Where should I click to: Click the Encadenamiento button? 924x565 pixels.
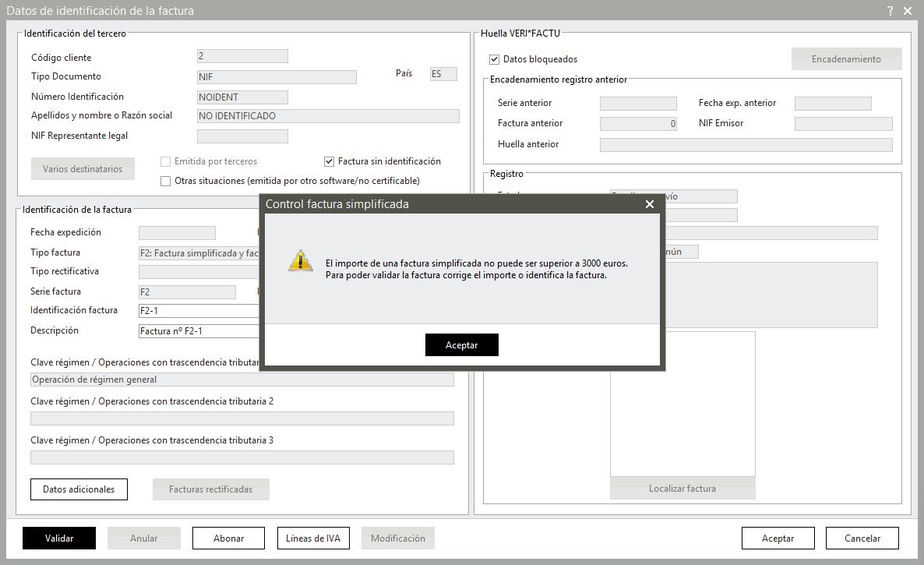pos(846,59)
